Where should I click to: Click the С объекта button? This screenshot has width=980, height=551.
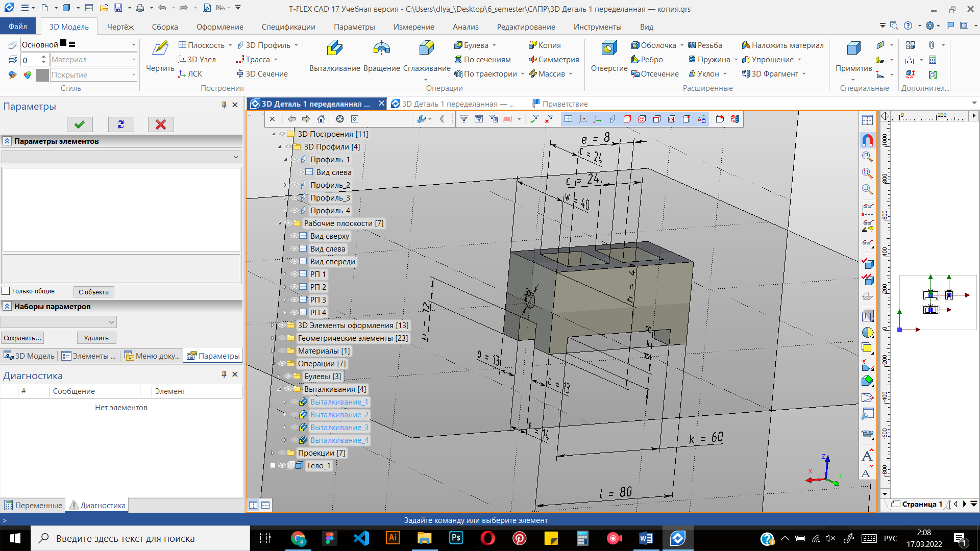[x=93, y=292]
